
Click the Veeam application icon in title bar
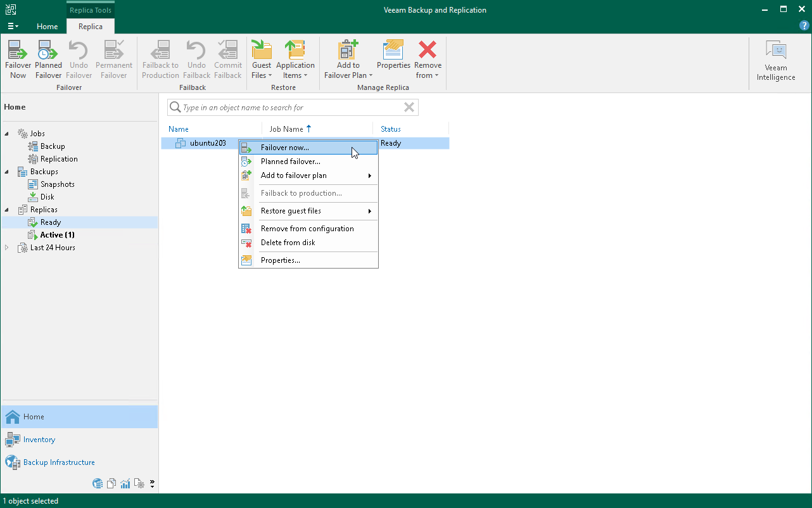point(11,9)
